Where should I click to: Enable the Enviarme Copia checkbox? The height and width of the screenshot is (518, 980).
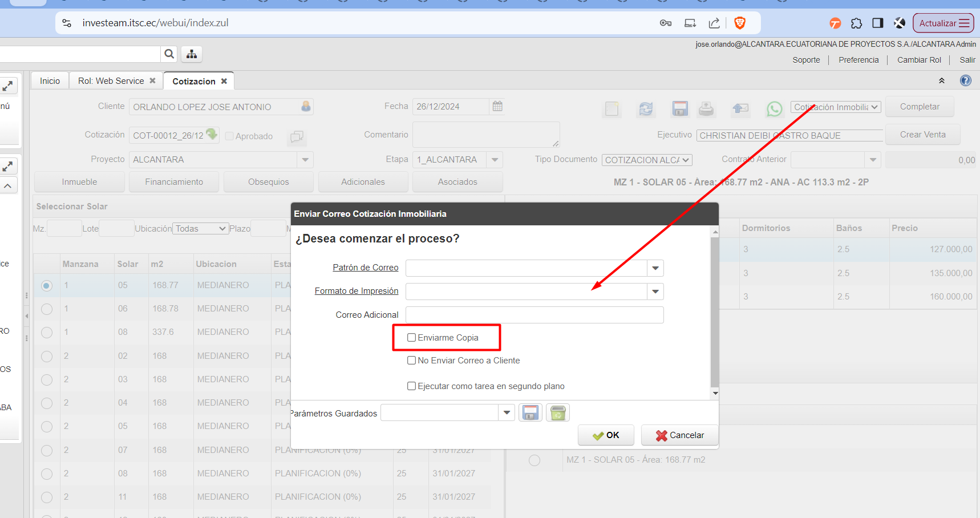(x=411, y=338)
